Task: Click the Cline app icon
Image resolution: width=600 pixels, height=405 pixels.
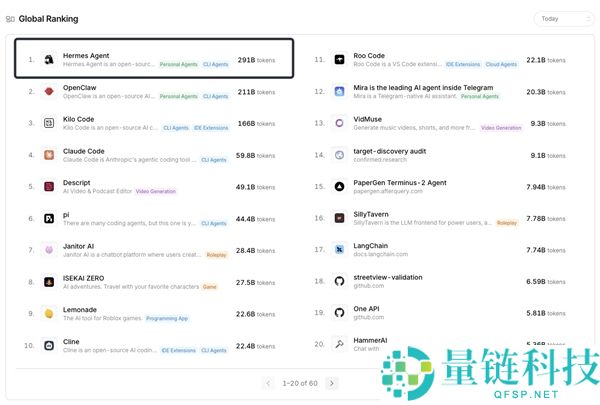Action: click(x=49, y=346)
